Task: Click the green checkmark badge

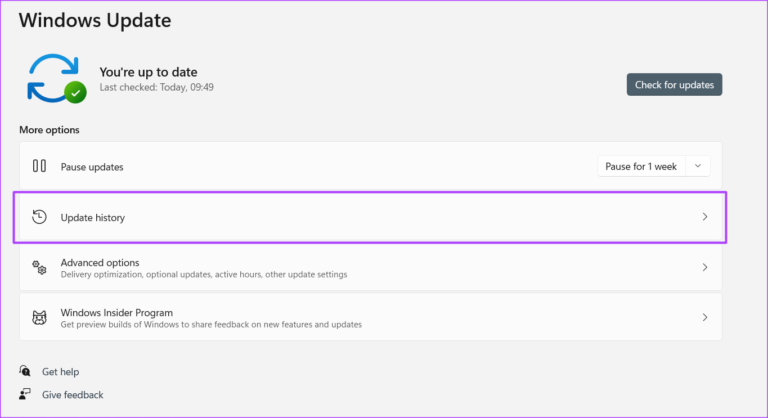Action: 75,93
